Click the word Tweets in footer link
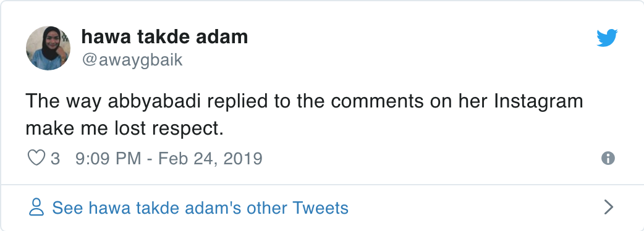Image resolution: width=644 pixels, height=231 pixels. [320, 208]
